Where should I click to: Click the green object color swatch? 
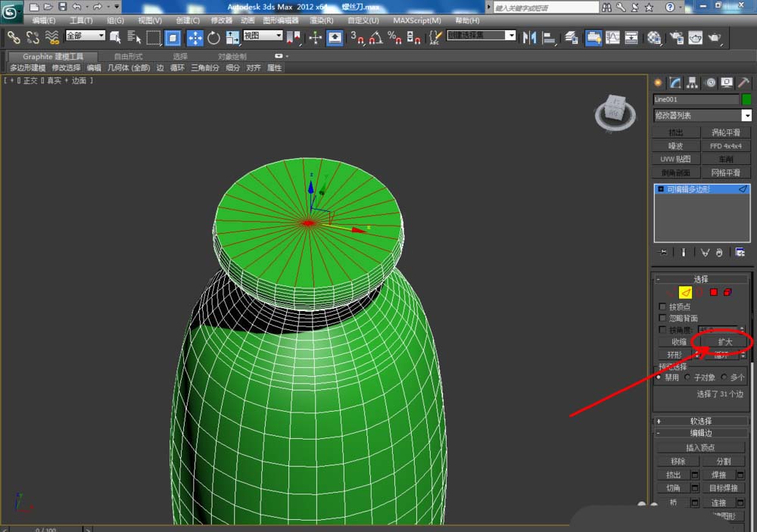pos(746,99)
